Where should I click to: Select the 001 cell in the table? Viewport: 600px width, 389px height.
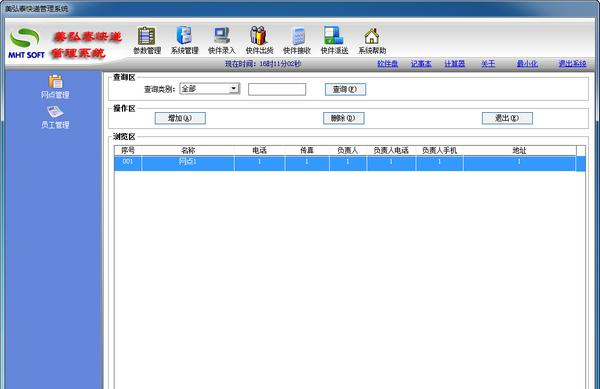coord(128,162)
